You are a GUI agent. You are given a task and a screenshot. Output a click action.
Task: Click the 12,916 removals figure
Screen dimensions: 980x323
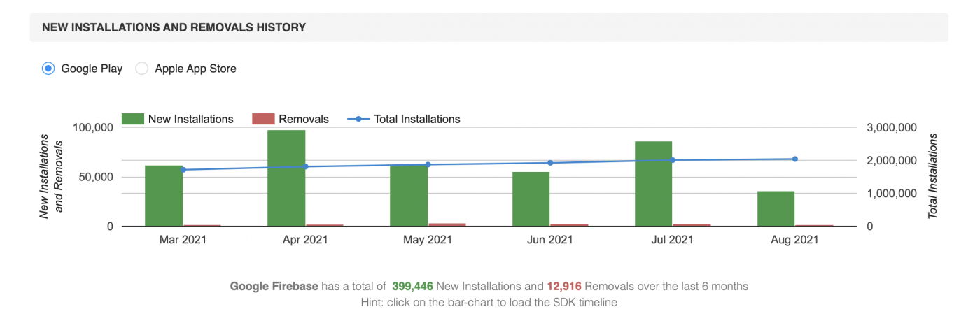(564, 286)
